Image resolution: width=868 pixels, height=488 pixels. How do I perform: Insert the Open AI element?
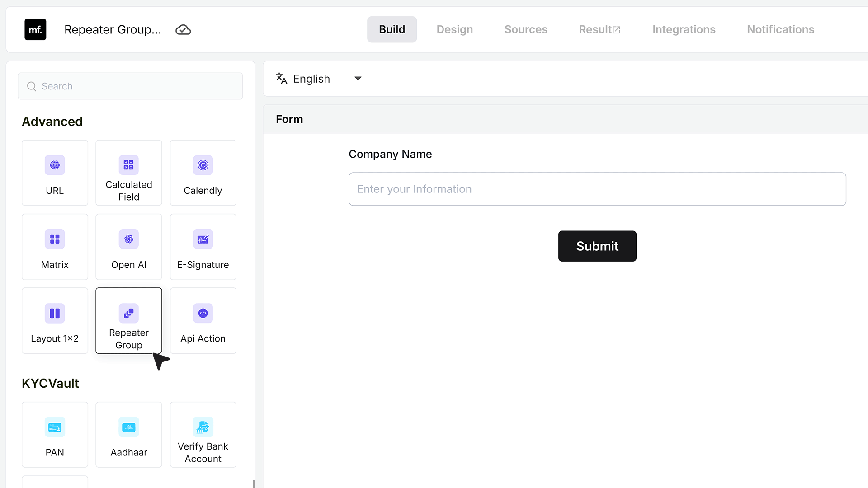pos(129,247)
